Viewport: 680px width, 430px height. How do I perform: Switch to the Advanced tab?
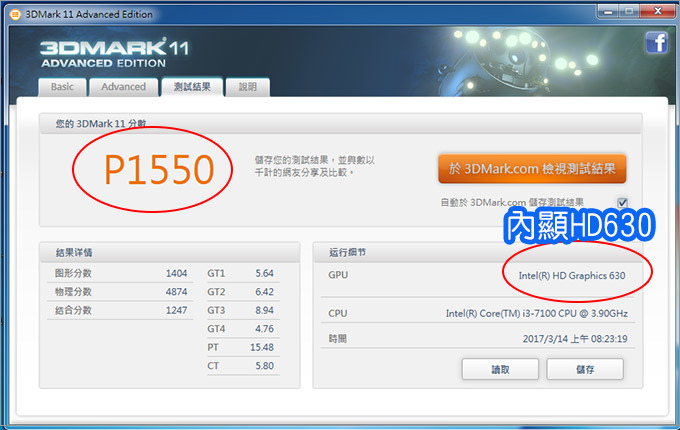124,87
